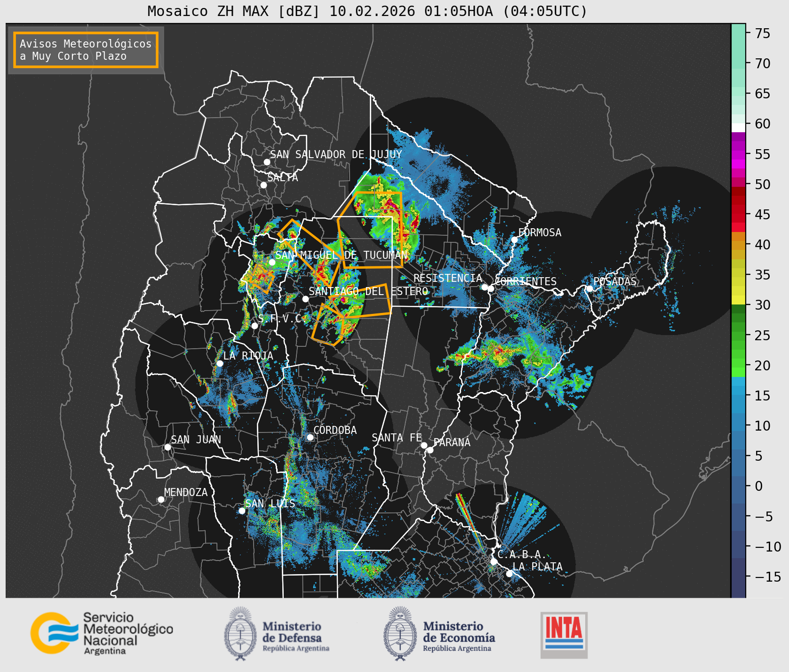Click the MENDOZA label text
The height and width of the screenshot is (672, 789).
(x=186, y=492)
